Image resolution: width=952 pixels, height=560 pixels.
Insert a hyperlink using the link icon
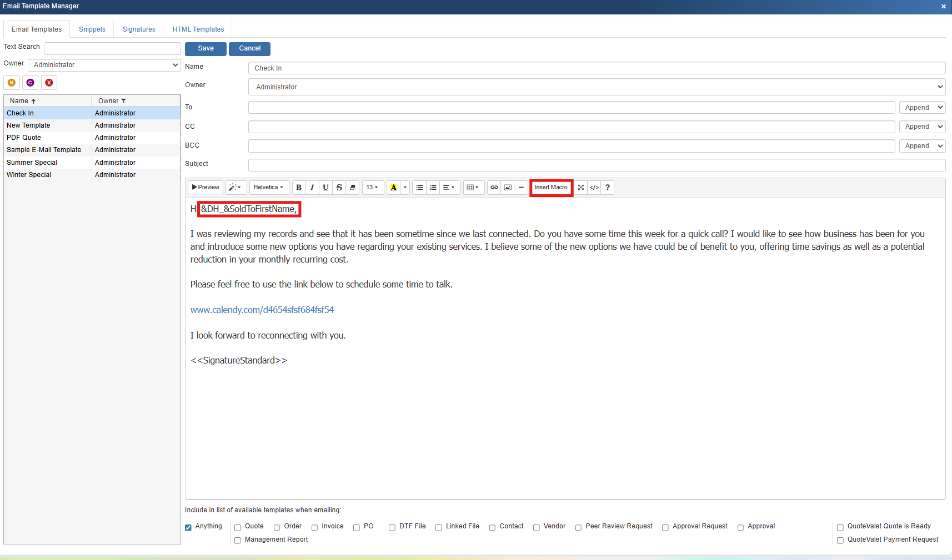click(494, 188)
